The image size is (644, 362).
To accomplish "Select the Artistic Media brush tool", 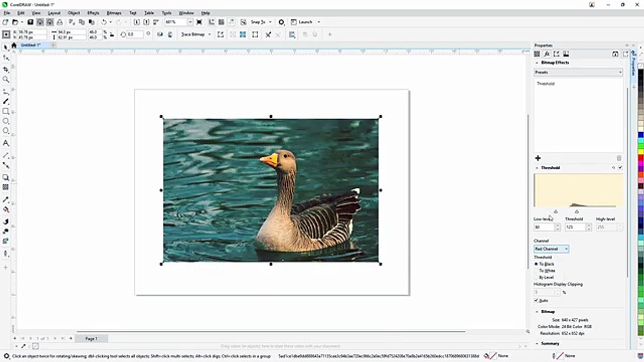I will (x=6, y=102).
